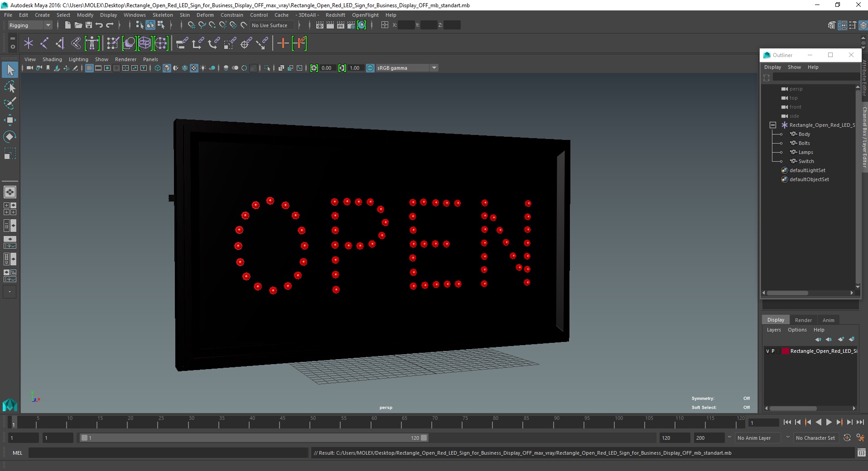Open the Render View clapper icon
Viewport: 868px width, 471px height.
[x=319, y=25]
